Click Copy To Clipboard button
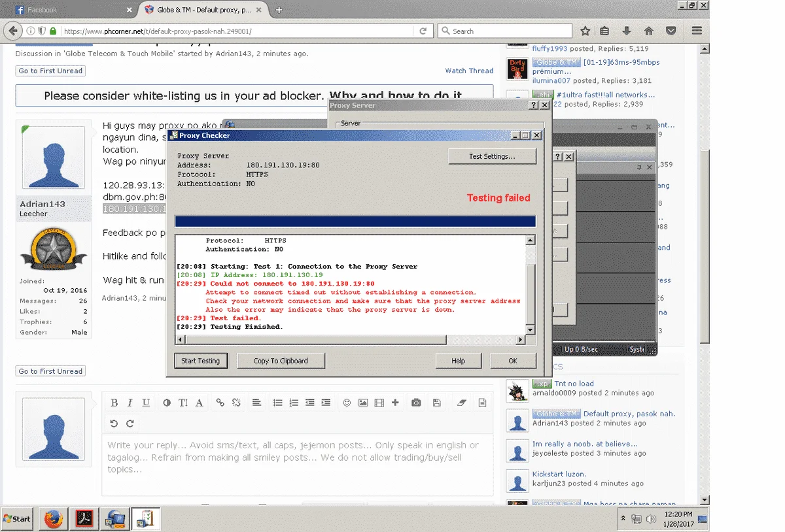Viewport: 785px width, 532px height. coord(280,361)
